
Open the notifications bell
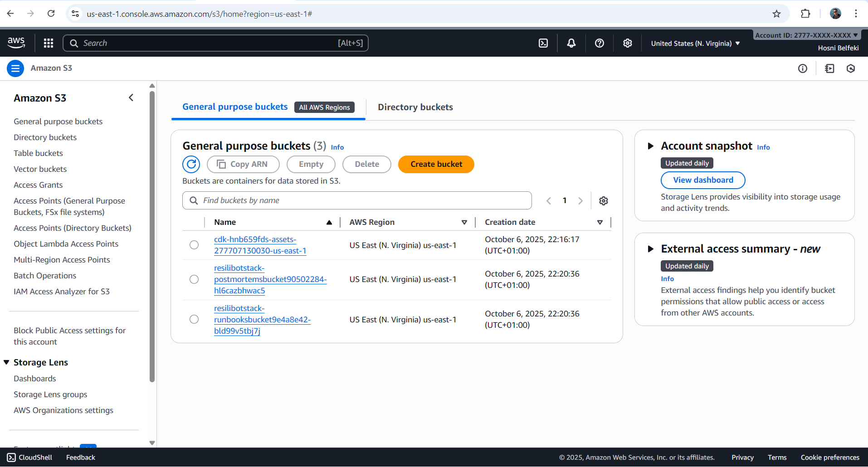tap(571, 43)
